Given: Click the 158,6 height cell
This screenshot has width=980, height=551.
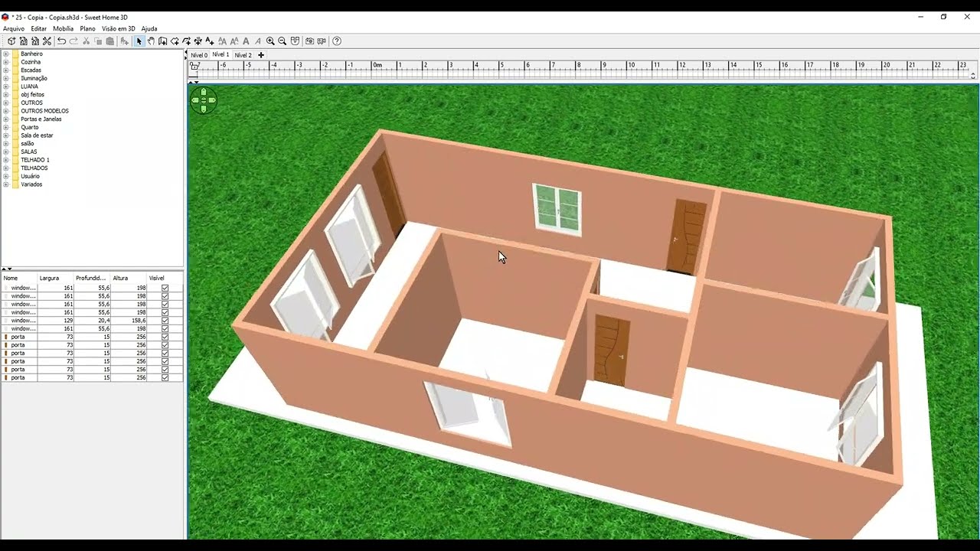Looking at the screenshot, I should (x=129, y=321).
